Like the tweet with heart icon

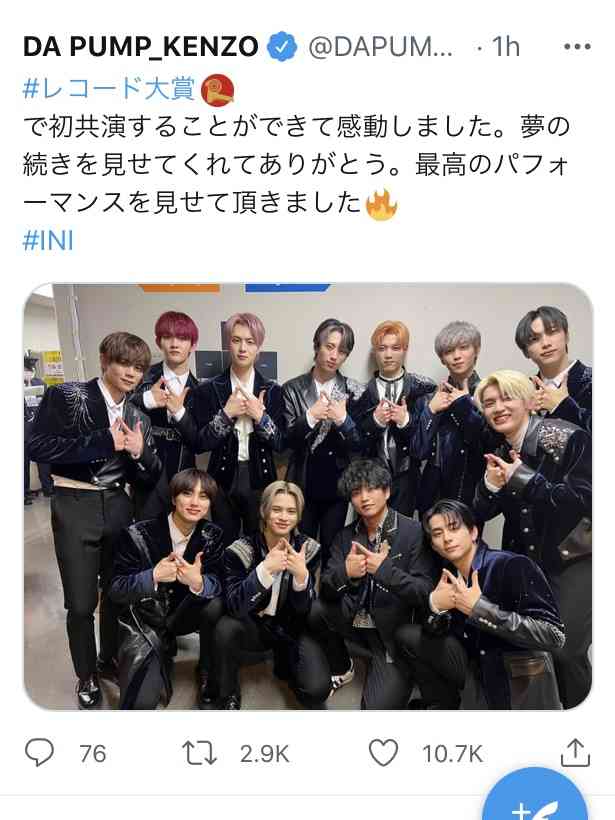[383, 753]
